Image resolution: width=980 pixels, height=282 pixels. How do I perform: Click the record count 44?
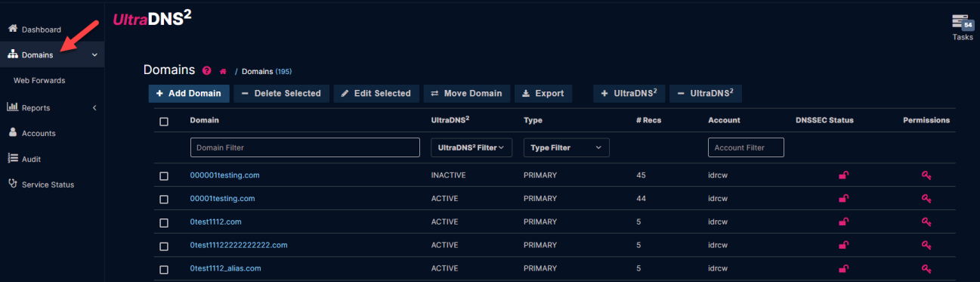641,199
